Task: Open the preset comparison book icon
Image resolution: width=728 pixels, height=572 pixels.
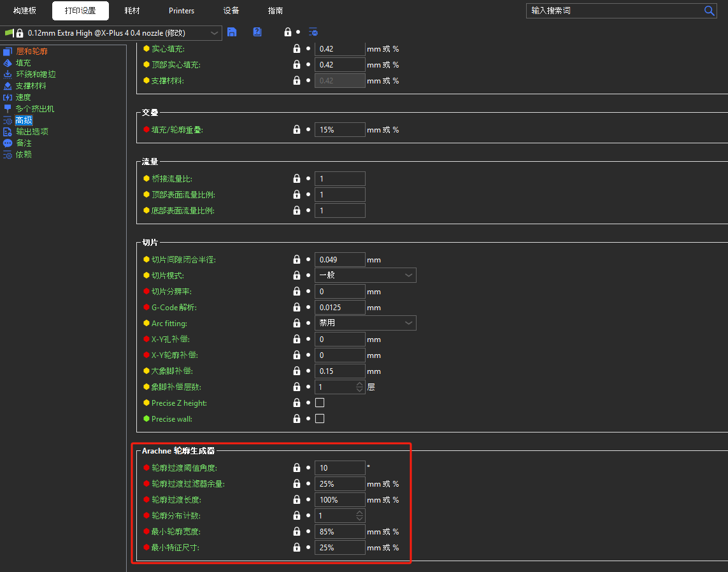Action: (257, 32)
